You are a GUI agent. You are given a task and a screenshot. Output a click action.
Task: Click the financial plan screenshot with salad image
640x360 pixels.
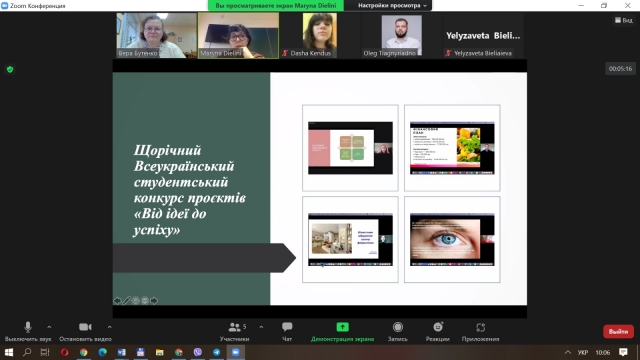click(x=452, y=148)
